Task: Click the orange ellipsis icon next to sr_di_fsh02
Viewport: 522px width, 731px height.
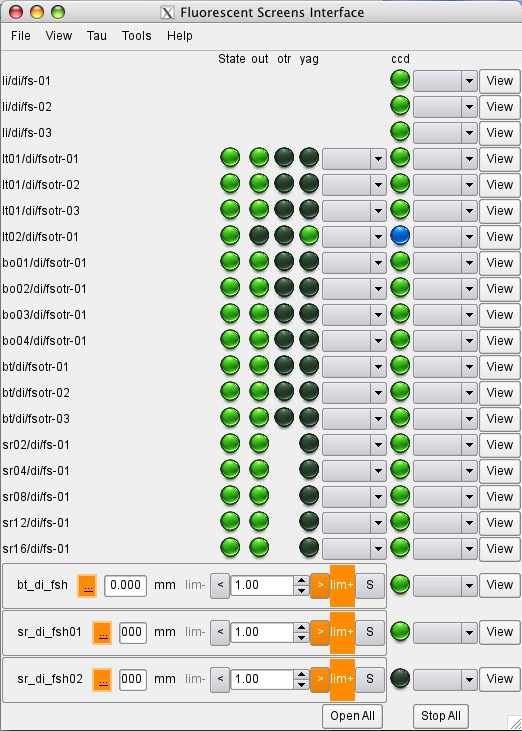Action: click(x=102, y=679)
